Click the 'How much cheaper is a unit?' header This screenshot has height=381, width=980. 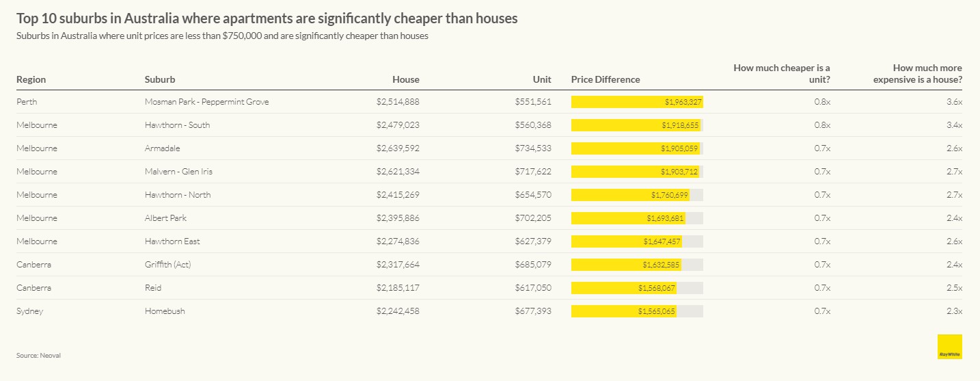pyautogui.click(x=782, y=73)
